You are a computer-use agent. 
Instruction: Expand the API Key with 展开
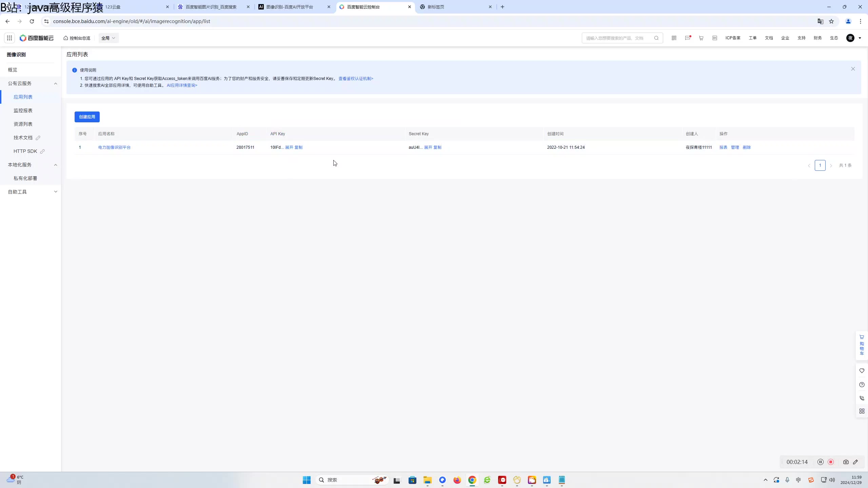[289, 147]
